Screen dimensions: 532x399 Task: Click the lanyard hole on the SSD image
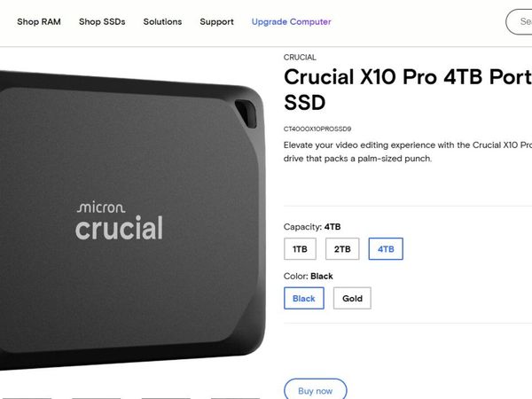(x=246, y=113)
